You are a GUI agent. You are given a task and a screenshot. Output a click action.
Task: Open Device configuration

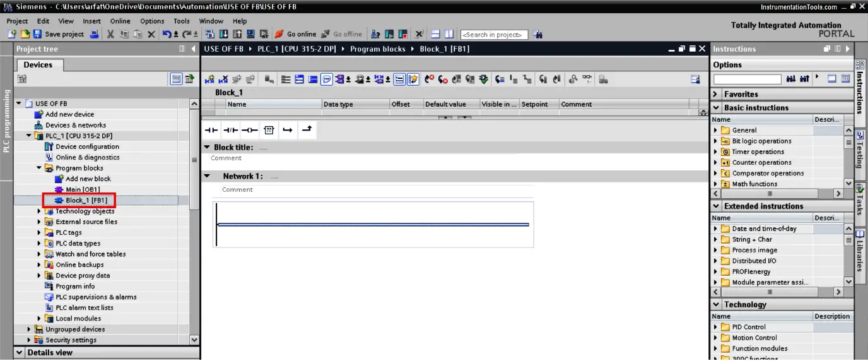(87, 146)
